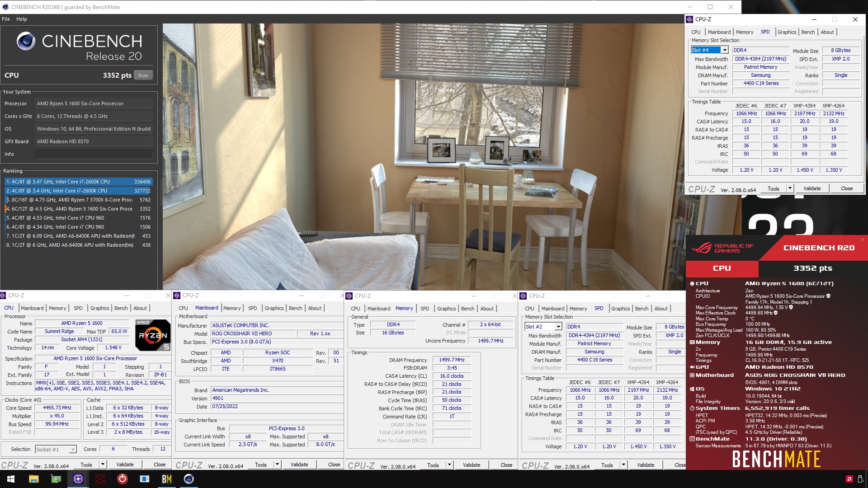Screen dimensions: 868x488
Task: Click the blue window taskbar icon
Action: pyautogui.click(x=145, y=479)
